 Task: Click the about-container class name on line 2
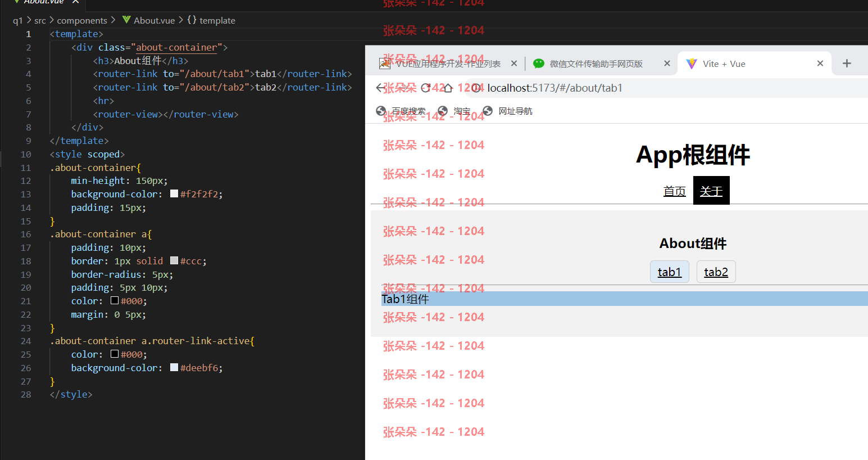pyautogui.click(x=176, y=47)
